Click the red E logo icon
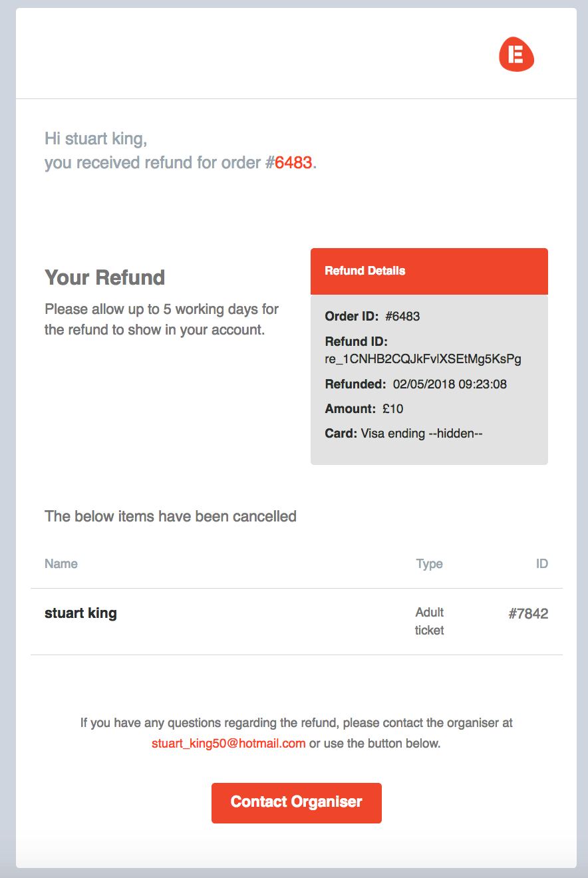The height and width of the screenshot is (878, 588). [x=516, y=55]
